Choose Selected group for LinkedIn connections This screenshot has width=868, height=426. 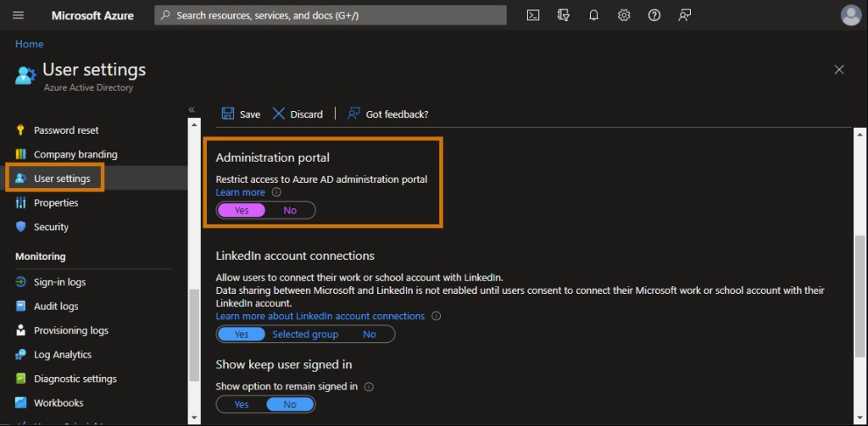tap(305, 335)
